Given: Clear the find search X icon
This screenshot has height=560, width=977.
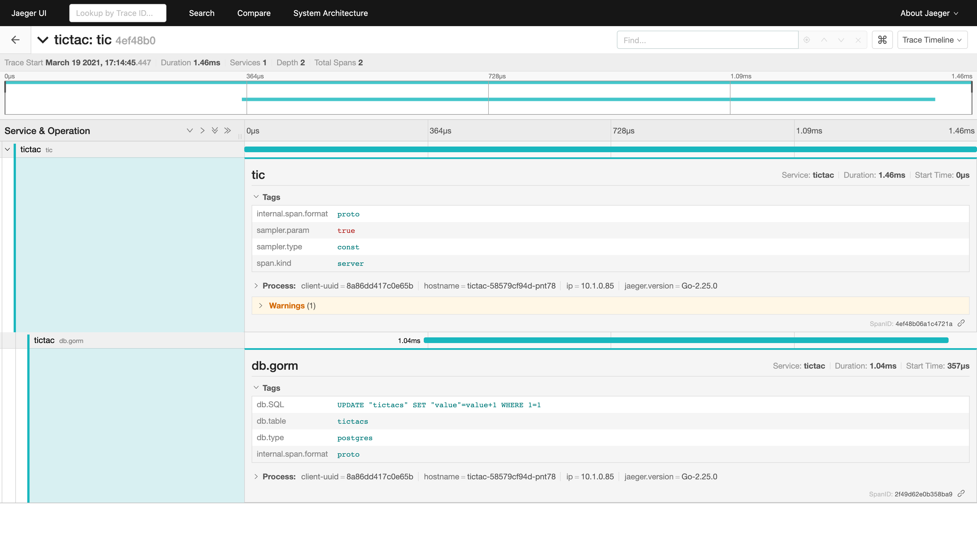Looking at the screenshot, I should (858, 40).
